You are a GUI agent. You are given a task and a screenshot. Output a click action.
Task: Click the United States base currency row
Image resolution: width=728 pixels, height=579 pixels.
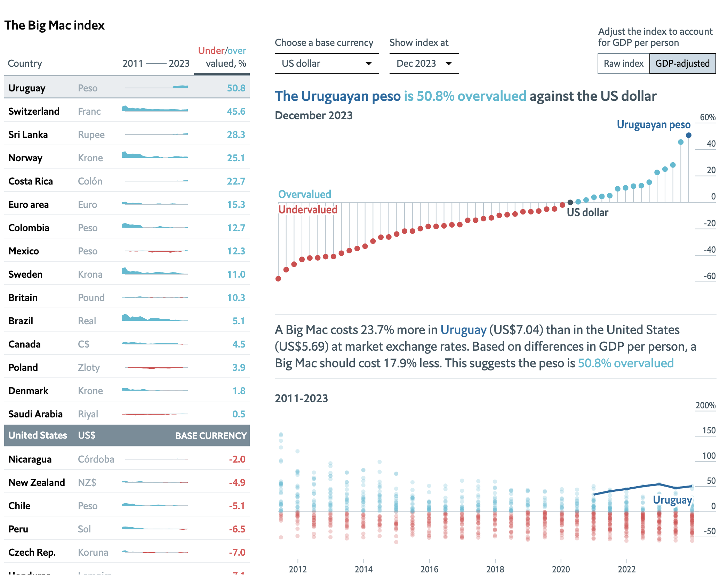point(127,435)
